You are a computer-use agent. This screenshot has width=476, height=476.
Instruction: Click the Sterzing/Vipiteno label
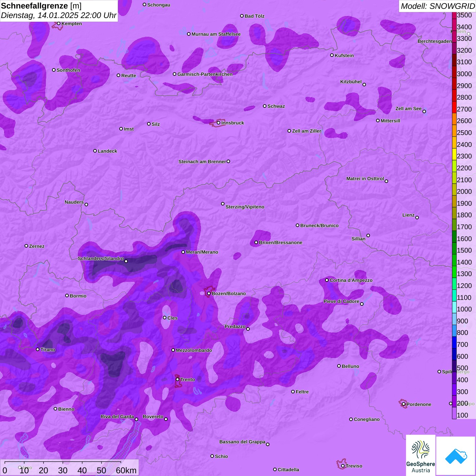pos(245,207)
